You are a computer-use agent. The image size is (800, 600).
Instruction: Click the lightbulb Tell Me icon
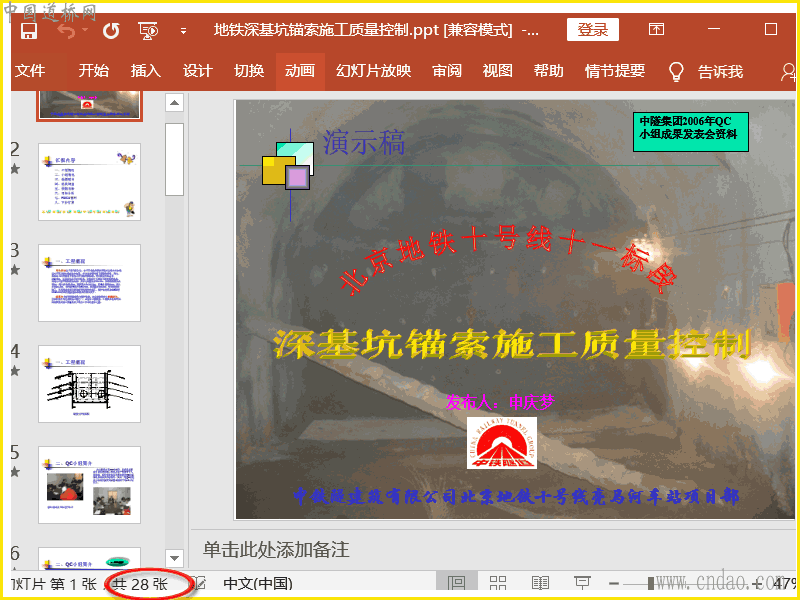coord(676,71)
